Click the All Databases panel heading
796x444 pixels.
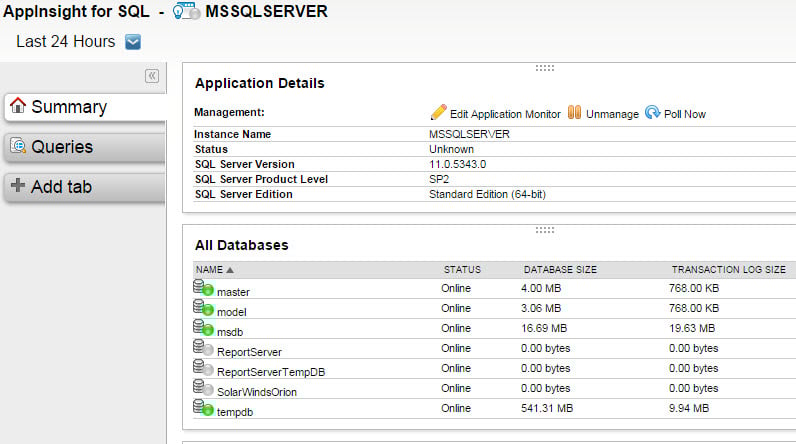click(x=242, y=245)
